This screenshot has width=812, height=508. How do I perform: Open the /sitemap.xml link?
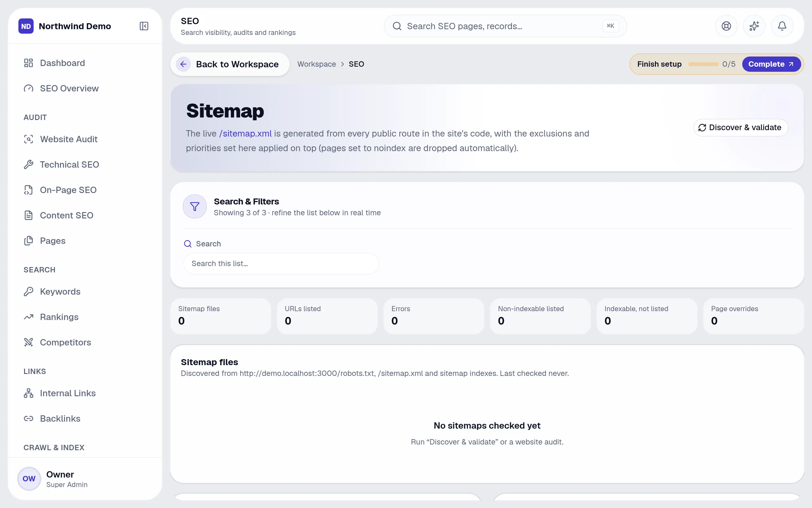[x=245, y=133]
